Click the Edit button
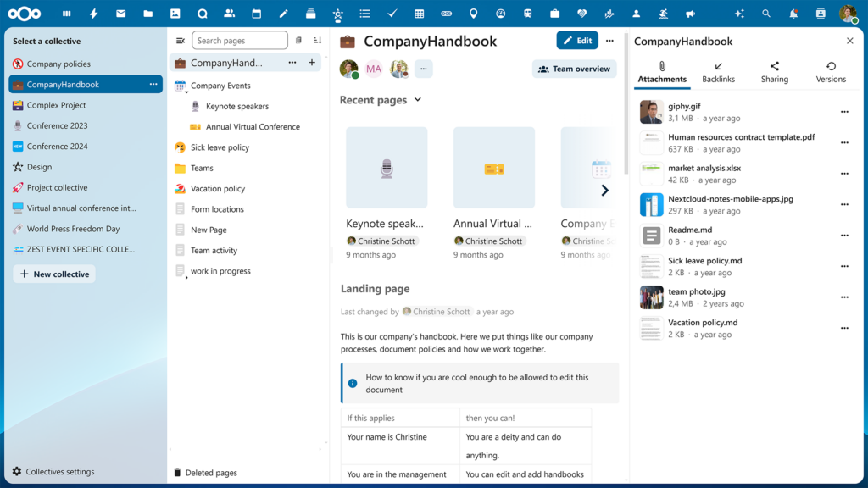The image size is (868, 488). click(577, 41)
